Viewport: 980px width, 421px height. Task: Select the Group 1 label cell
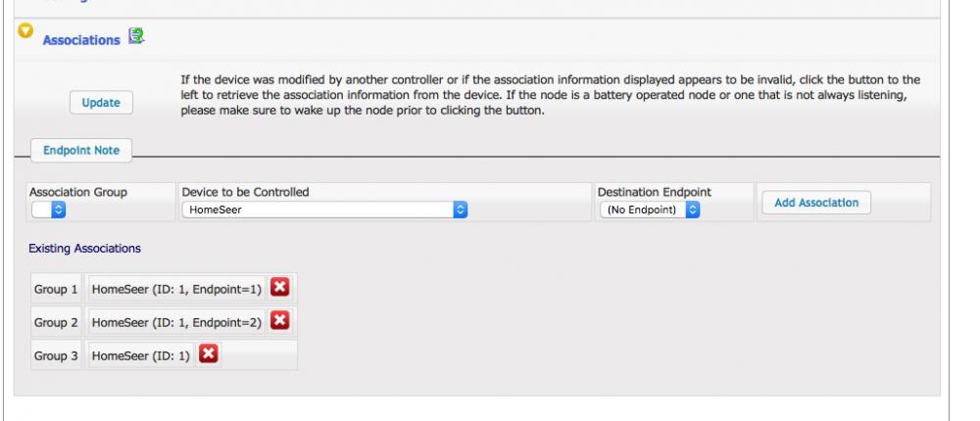(x=56, y=289)
